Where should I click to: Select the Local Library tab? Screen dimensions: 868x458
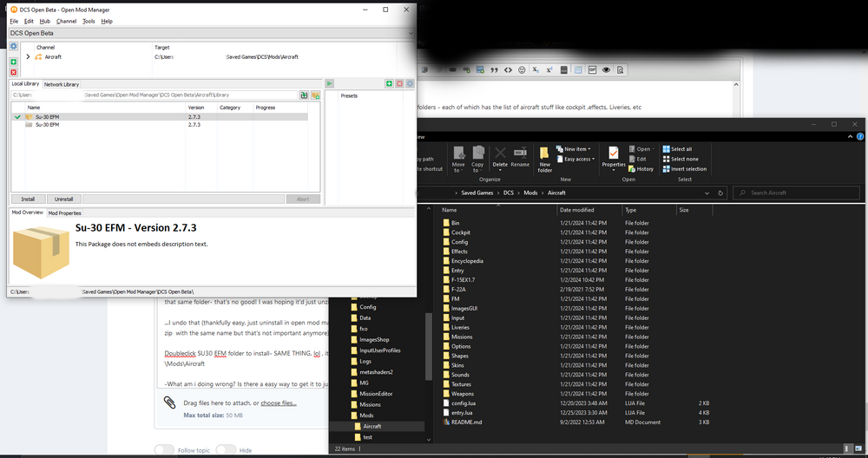25,84
